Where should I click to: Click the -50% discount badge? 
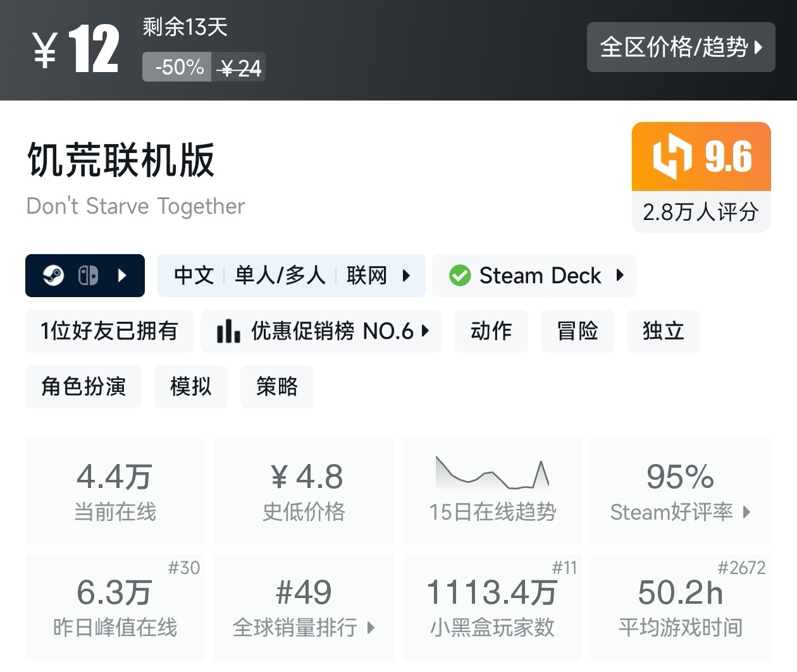(178, 67)
